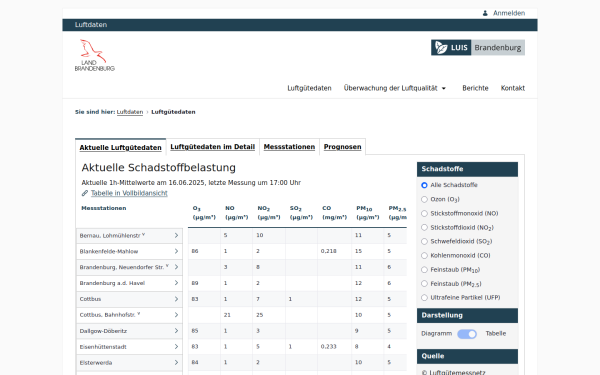Click the LUIS Brandenburg logo badge
600x375 pixels.
pos(478,47)
